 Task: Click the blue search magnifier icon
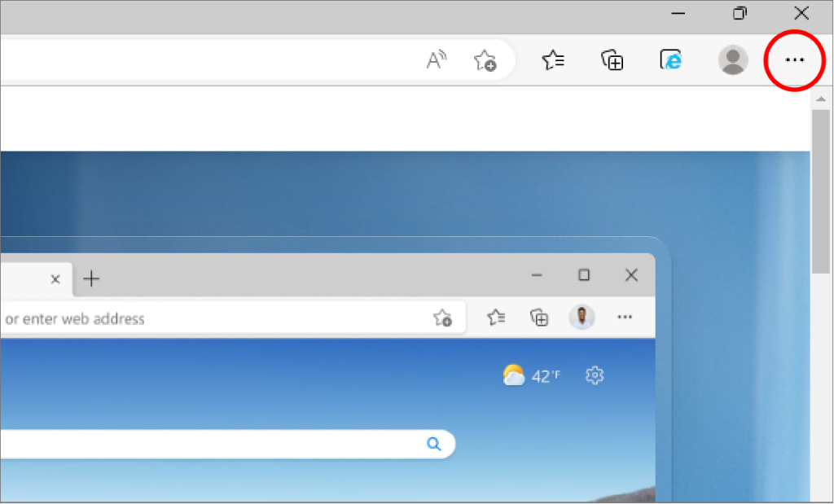pyautogui.click(x=433, y=444)
